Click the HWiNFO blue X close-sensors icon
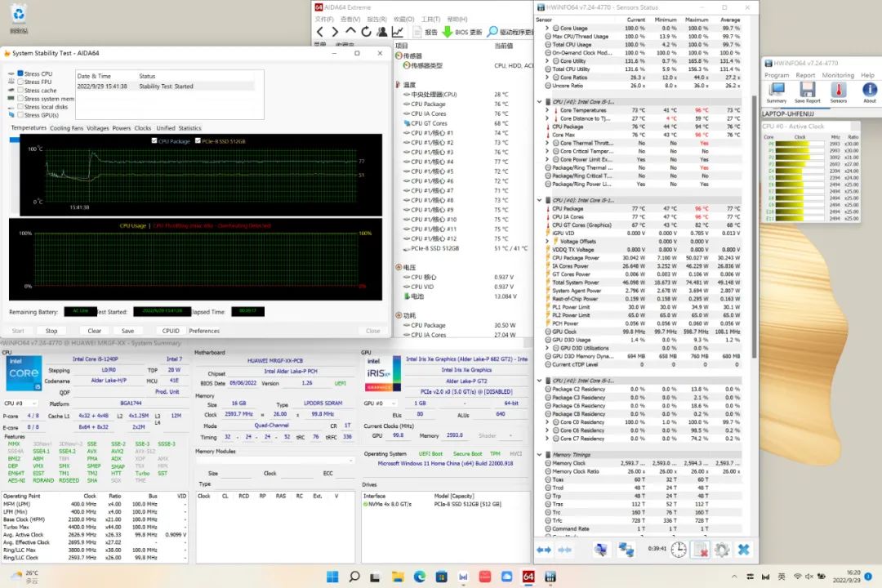The width and height of the screenshot is (882, 588). (744, 550)
